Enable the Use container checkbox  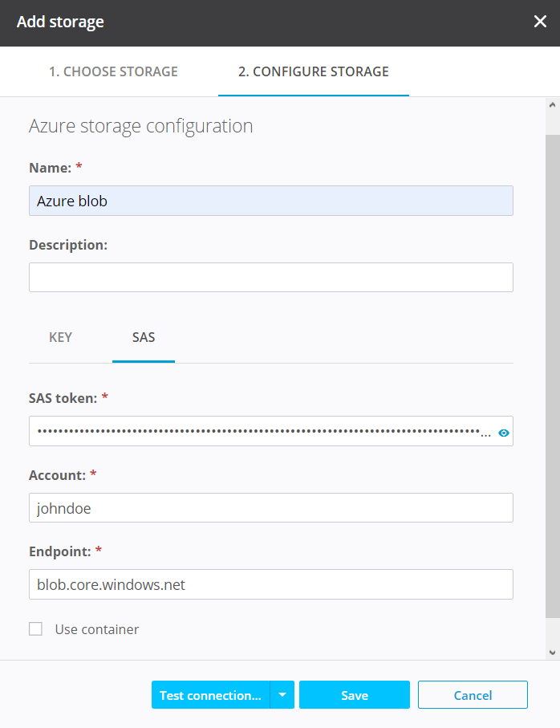coord(35,628)
